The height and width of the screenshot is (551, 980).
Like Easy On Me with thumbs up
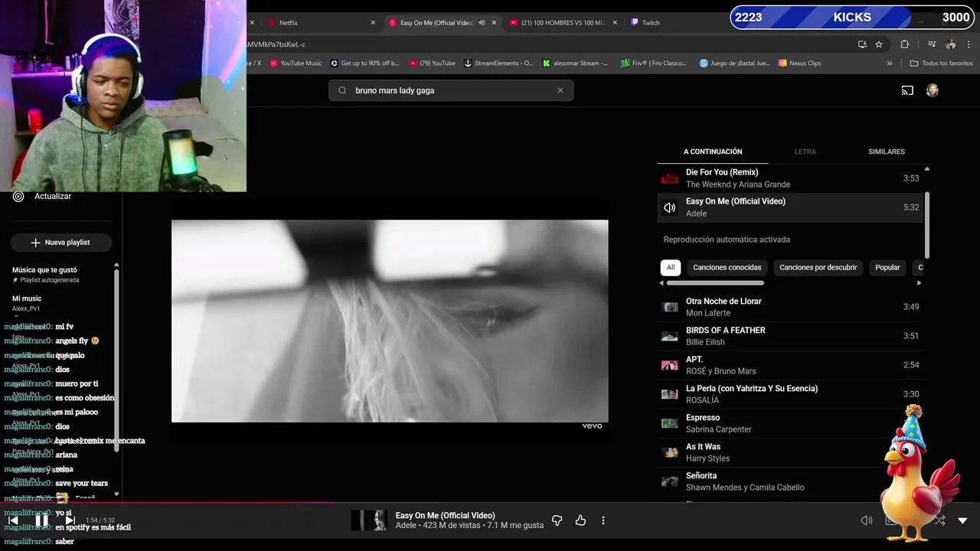pos(580,520)
